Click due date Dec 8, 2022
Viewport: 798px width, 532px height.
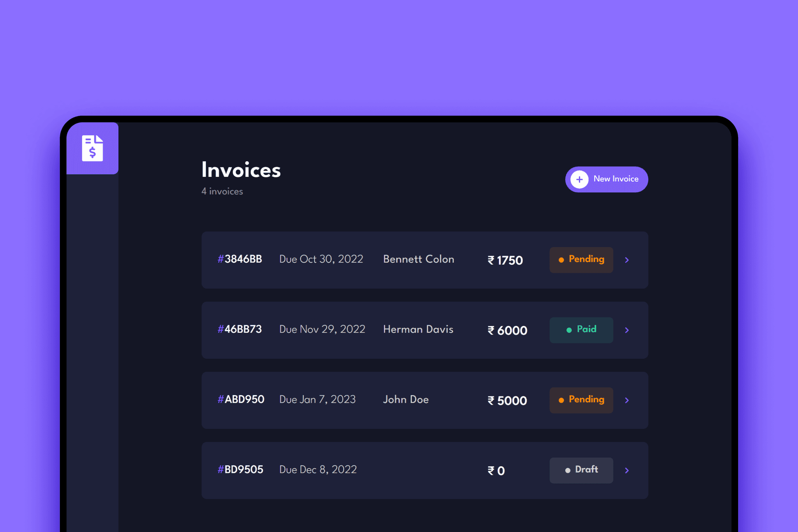tap(318, 470)
